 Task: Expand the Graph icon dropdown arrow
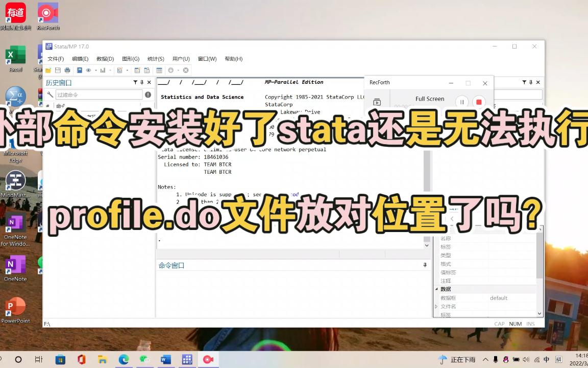[x=110, y=70]
